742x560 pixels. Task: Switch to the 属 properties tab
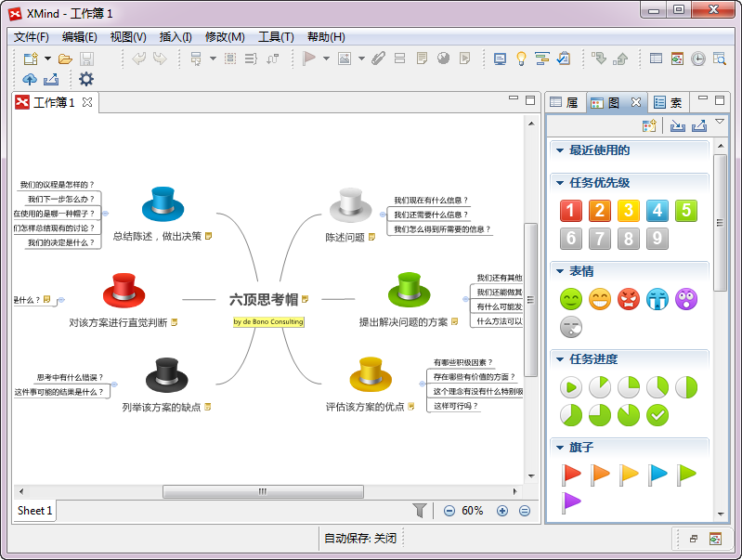tap(565, 102)
